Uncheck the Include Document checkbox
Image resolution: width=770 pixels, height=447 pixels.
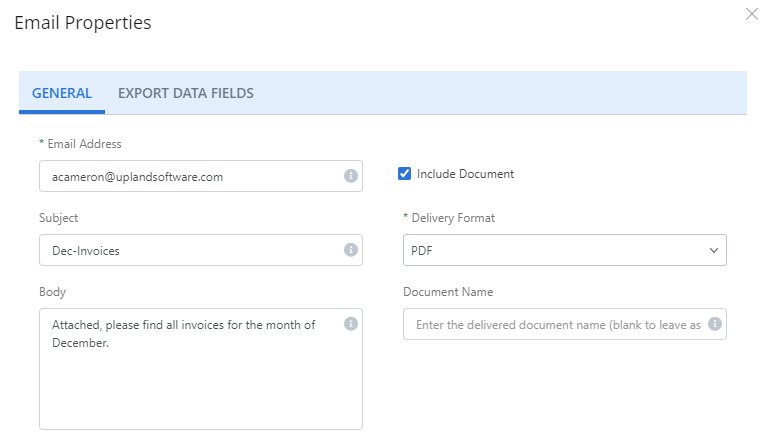click(x=405, y=174)
